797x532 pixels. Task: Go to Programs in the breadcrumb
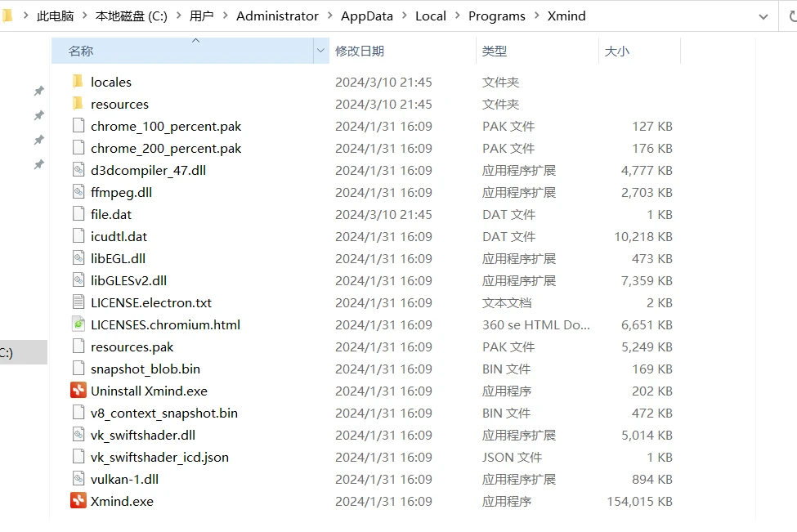(x=497, y=16)
